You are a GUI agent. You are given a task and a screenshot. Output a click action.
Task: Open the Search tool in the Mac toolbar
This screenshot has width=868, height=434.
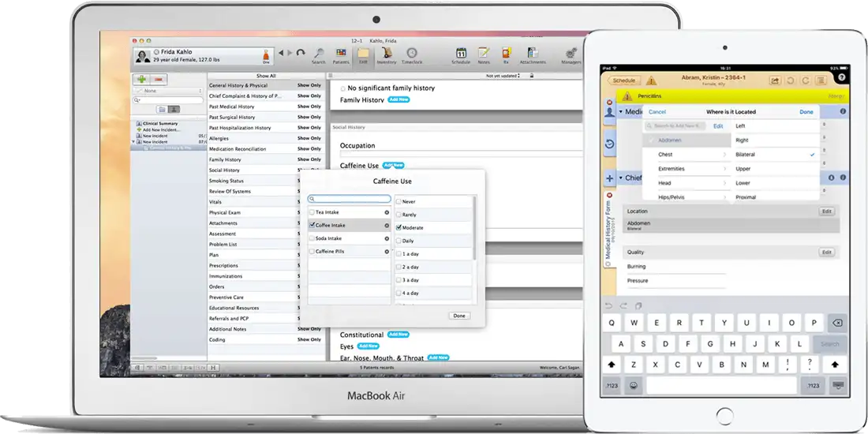tap(319, 54)
